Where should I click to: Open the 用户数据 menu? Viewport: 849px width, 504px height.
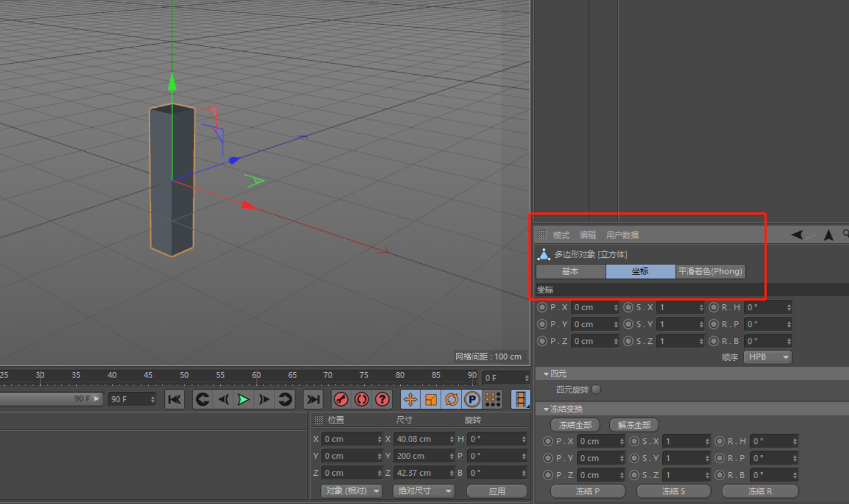point(622,235)
